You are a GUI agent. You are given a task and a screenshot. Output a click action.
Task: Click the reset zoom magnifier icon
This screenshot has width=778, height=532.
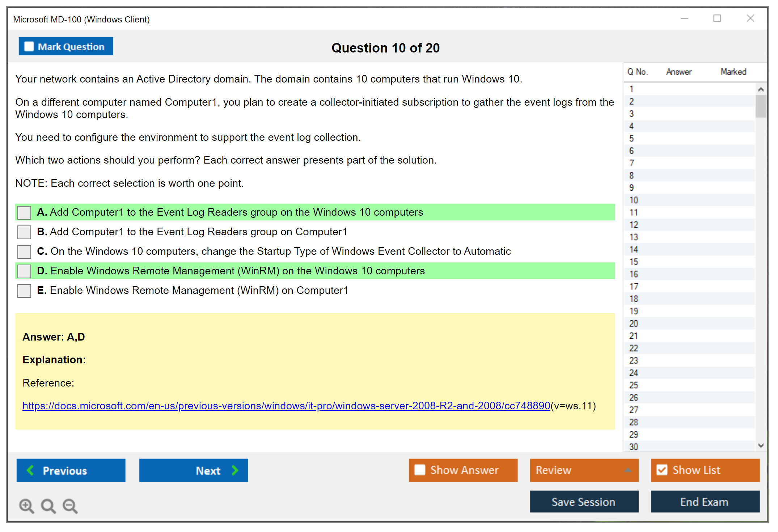(x=48, y=506)
